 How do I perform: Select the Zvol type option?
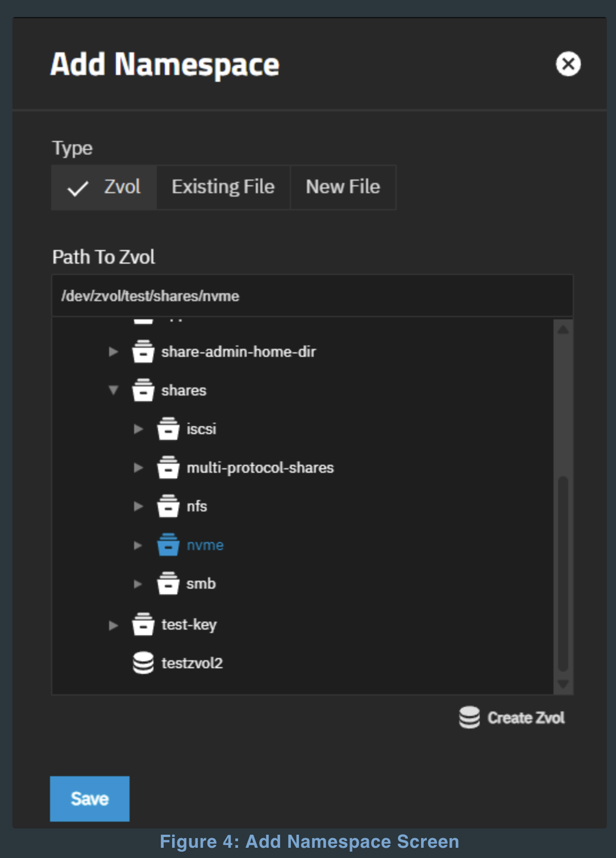pyautogui.click(x=105, y=188)
